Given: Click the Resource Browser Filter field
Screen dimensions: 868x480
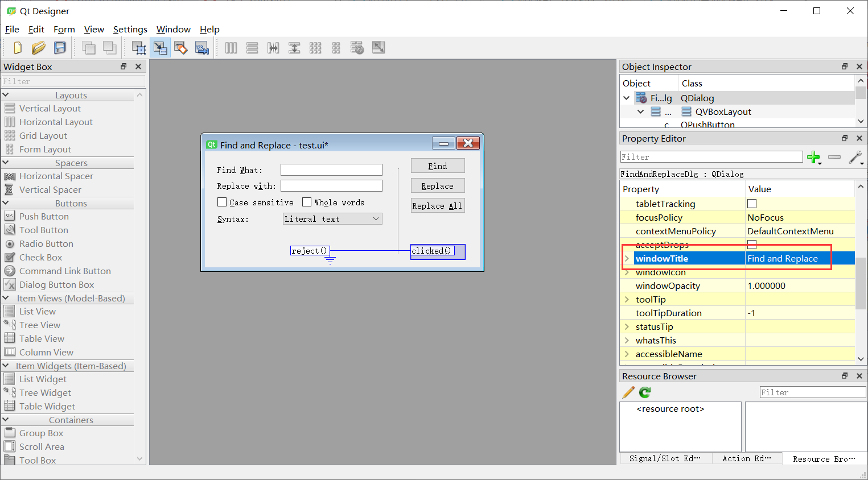Looking at the screenshot, I should tap(813, 392).
